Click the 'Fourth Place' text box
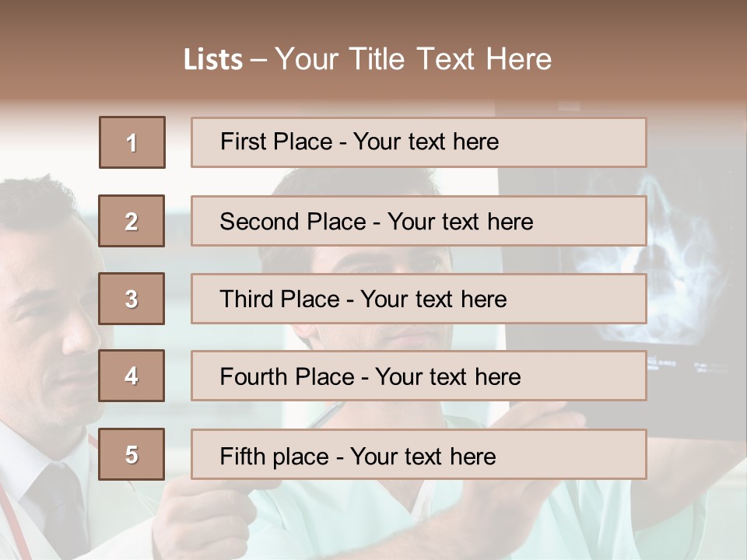This screenshot has width=747, height=560. pyautogui.click(x=419, y=376)
